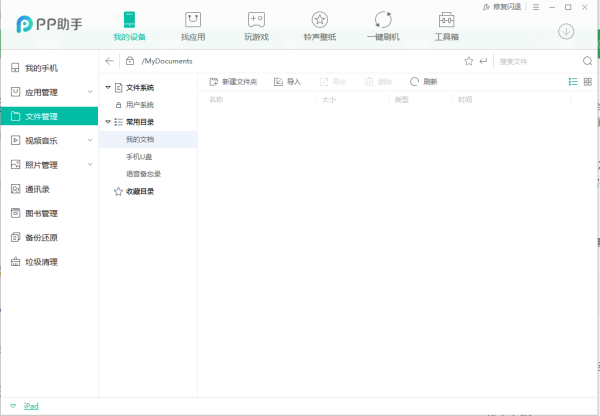Image resolution: width=600 pixels, height=416 pixels.
Task: Click the 导入 button
Action: pyautogui.click(x=287, y=82)
